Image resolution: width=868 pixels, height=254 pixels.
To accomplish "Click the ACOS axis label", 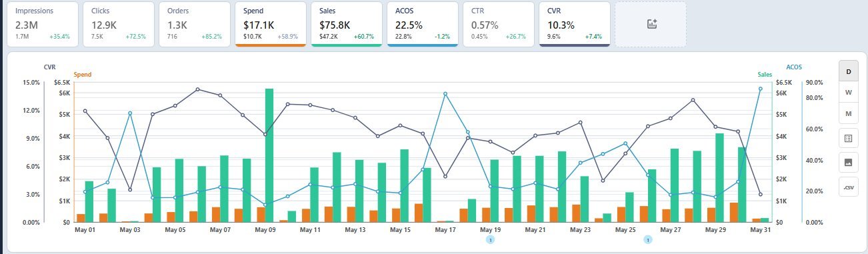I will [794, 67].
